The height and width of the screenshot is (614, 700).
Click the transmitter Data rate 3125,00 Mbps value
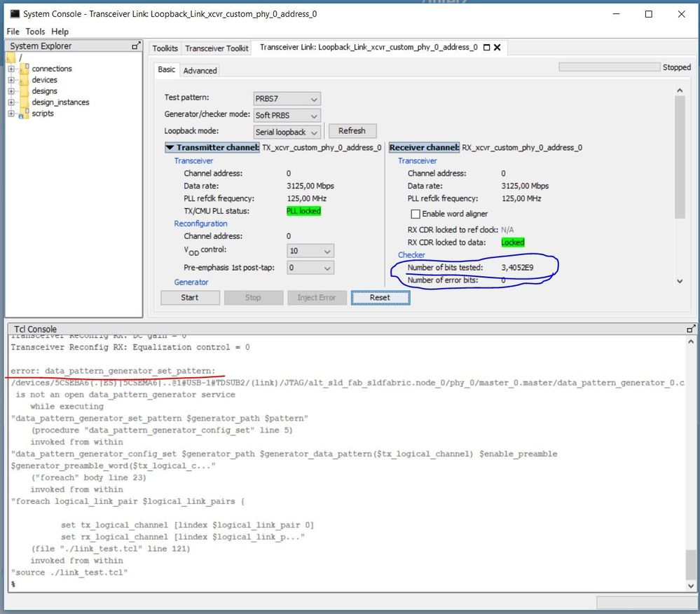pyautogui.click(x=310, y=186)
